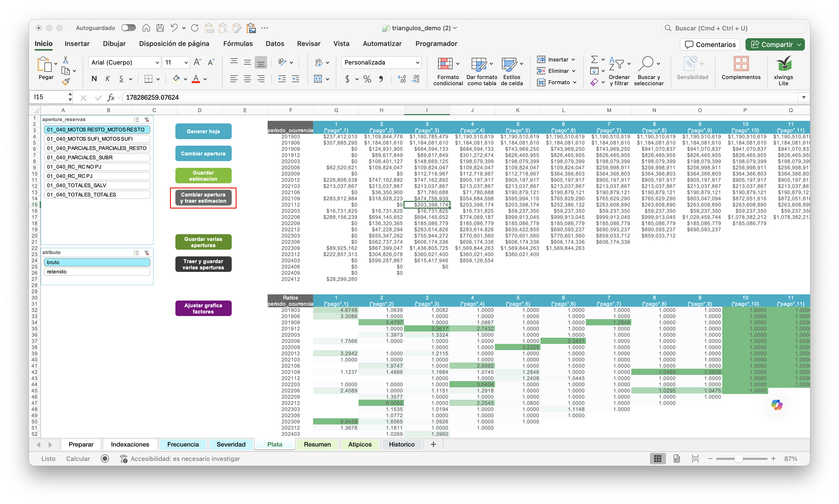
Task: Click the Generar hoja button
Action: (x=203, y=131)
